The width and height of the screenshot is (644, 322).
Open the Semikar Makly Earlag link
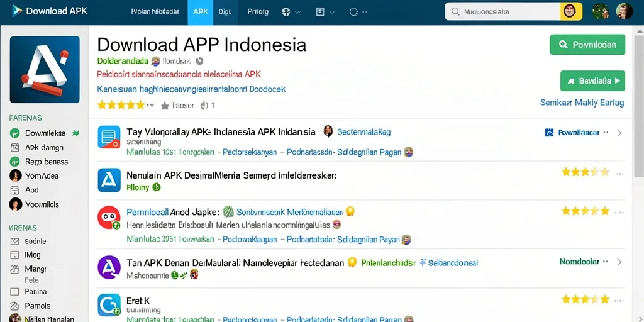[x=582, y=103]
